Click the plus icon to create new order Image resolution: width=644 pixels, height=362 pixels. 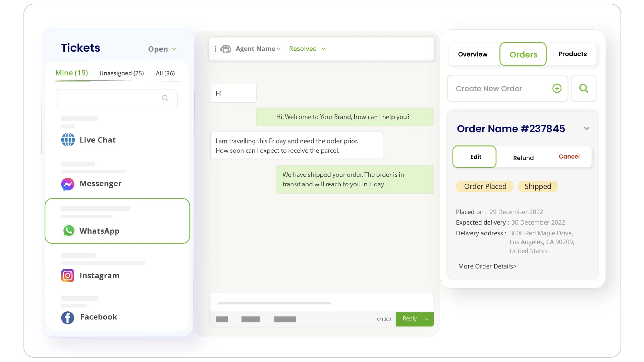(x=557, y=88)
